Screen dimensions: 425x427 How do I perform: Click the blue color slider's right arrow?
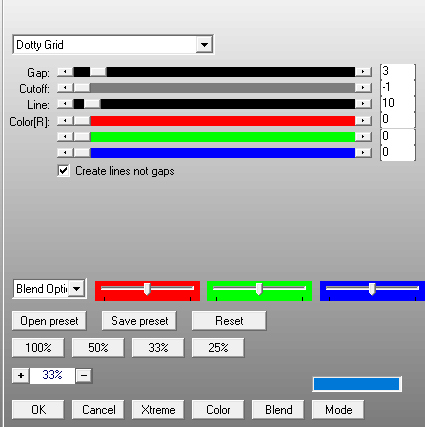[363, 152]
